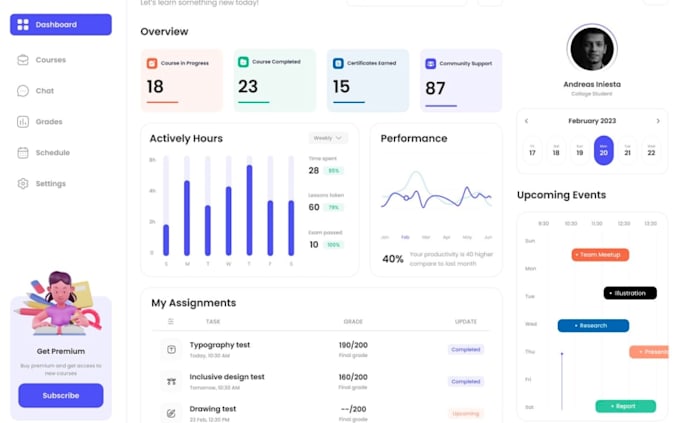Click the Completed badge for Inclusive design test
The height and width of the screenshot is (423, 680).
[466, 381]
